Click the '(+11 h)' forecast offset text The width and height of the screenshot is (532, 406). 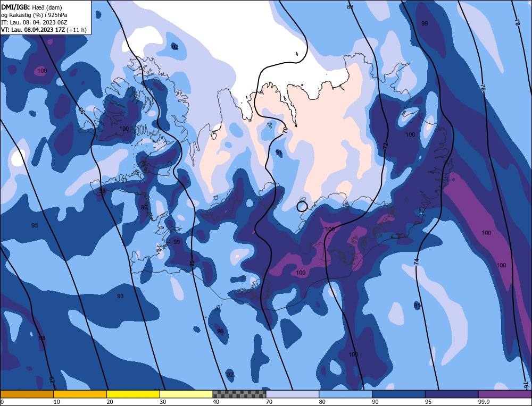coord(77,30)
